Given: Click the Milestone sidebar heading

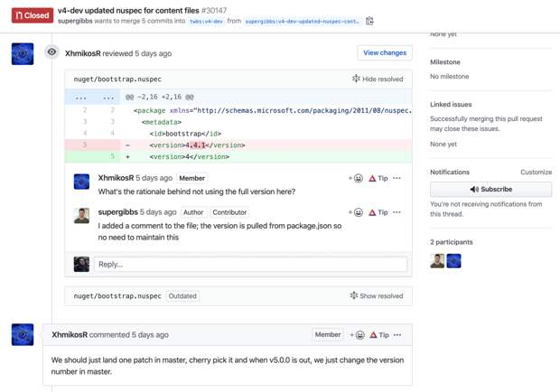Looking at the screenshot, I should (x=445, y=62).
